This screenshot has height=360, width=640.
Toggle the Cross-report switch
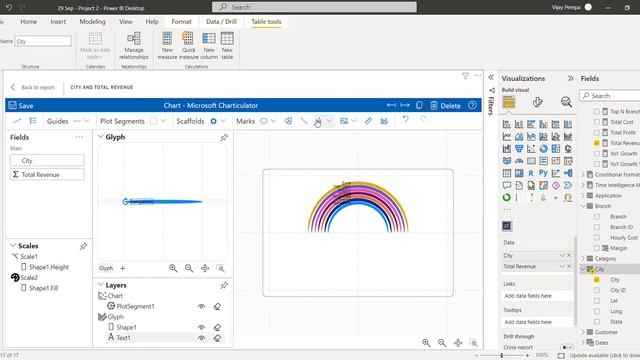pos(566,347)
